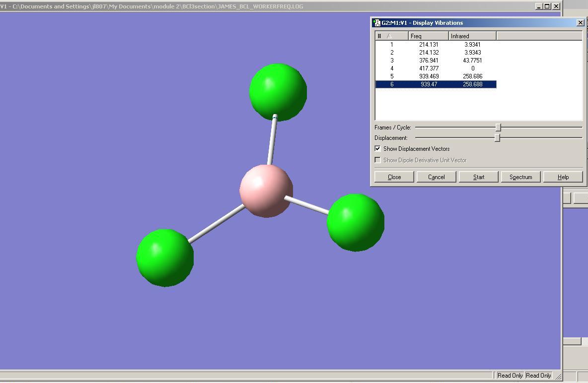The image size is (588, 383).
Task: Select vibration mode 5 at 939.469
Action: pos(436,76)
